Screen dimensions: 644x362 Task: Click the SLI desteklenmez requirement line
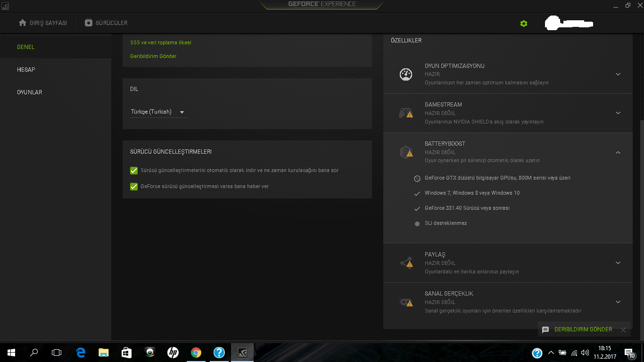click(446, 223)
